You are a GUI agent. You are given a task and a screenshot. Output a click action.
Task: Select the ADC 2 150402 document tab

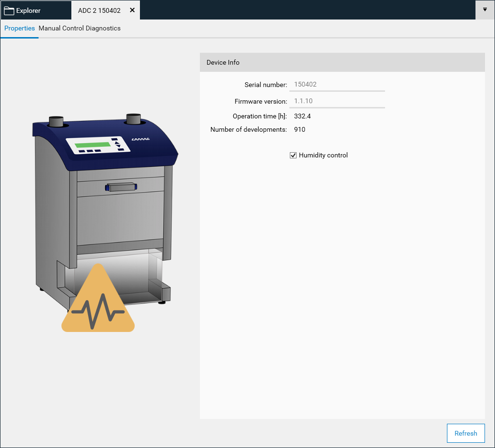(99, 10)
